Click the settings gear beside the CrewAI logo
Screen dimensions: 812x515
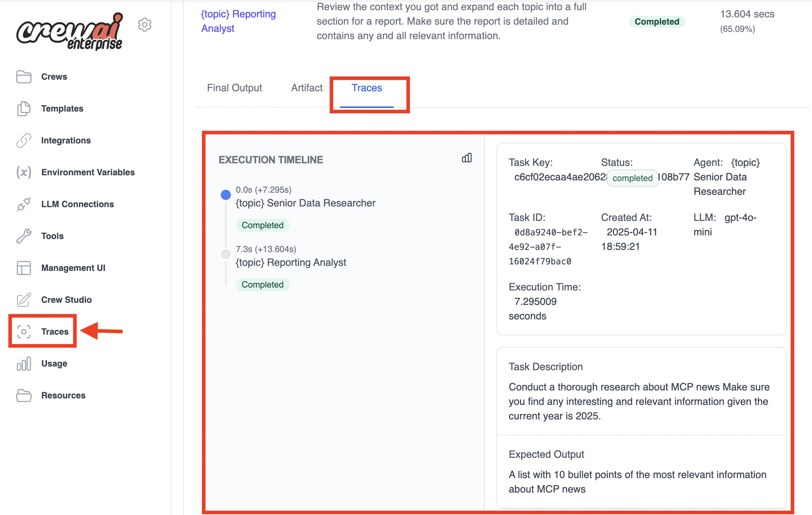pyautogui.click(x=145, y=25)
